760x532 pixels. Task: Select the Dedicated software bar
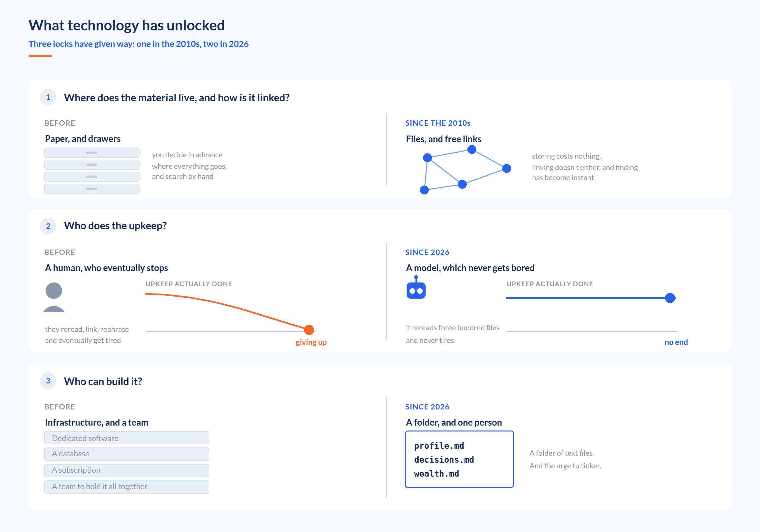click(126, 438)
